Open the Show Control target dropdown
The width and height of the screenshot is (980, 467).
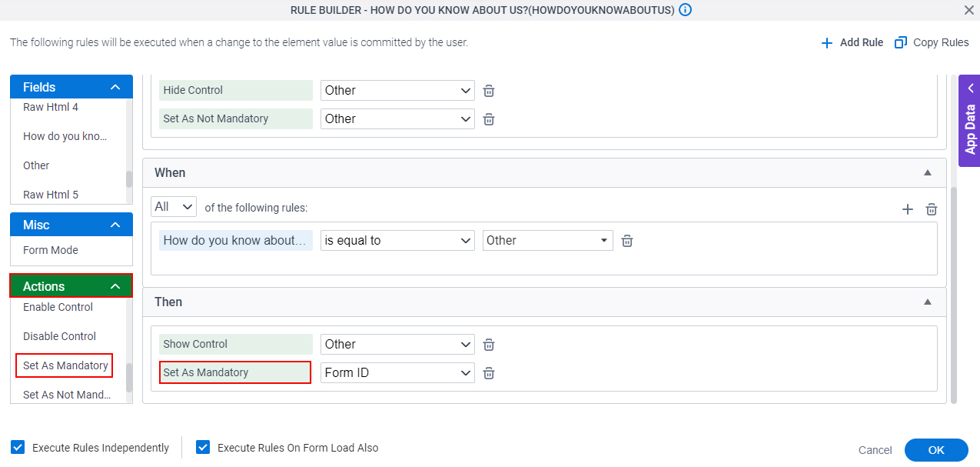click(397, 344)
